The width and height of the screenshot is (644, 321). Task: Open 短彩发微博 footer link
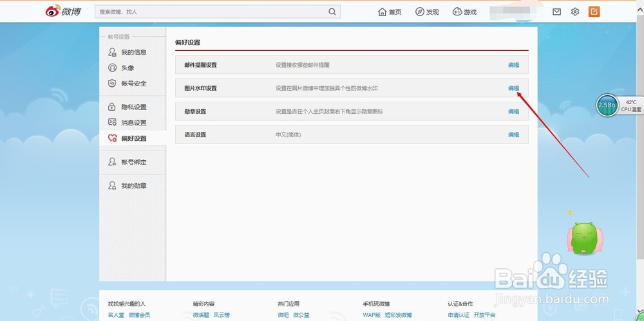click(x=399, y=315)
